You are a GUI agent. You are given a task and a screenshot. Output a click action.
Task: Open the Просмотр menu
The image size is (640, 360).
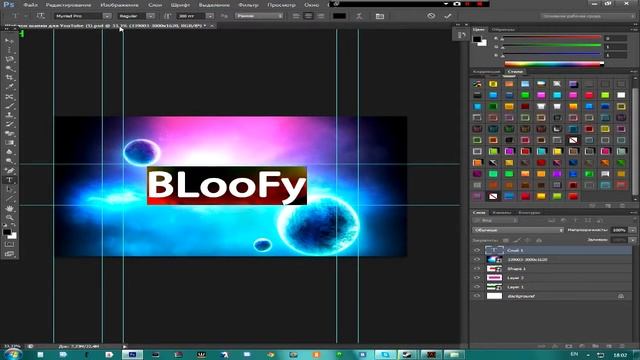(281, 5)
